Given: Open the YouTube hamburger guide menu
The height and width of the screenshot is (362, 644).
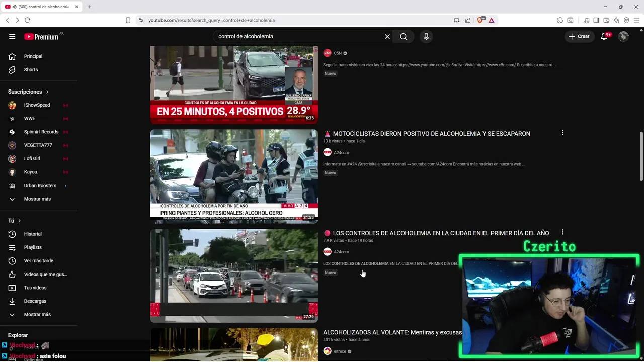Looking at the screenshot, I should pos(12,36).
